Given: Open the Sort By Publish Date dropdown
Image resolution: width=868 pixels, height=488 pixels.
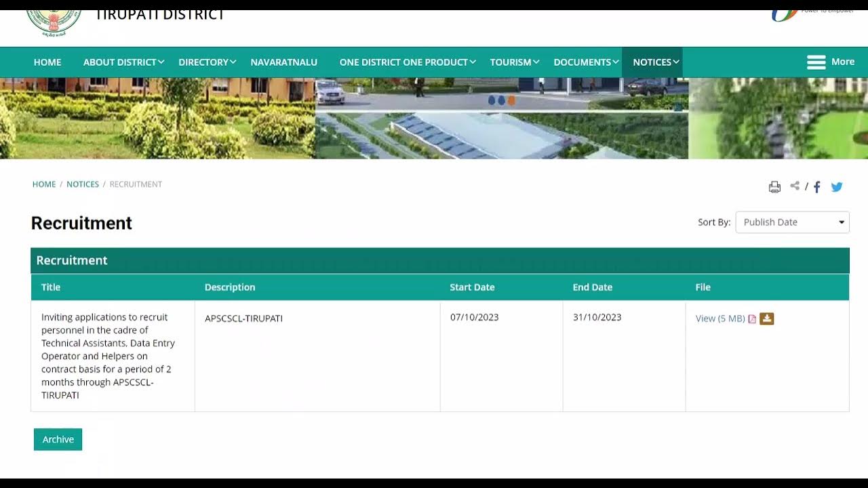Looking at the screenshot, I should tap(792, 222).
